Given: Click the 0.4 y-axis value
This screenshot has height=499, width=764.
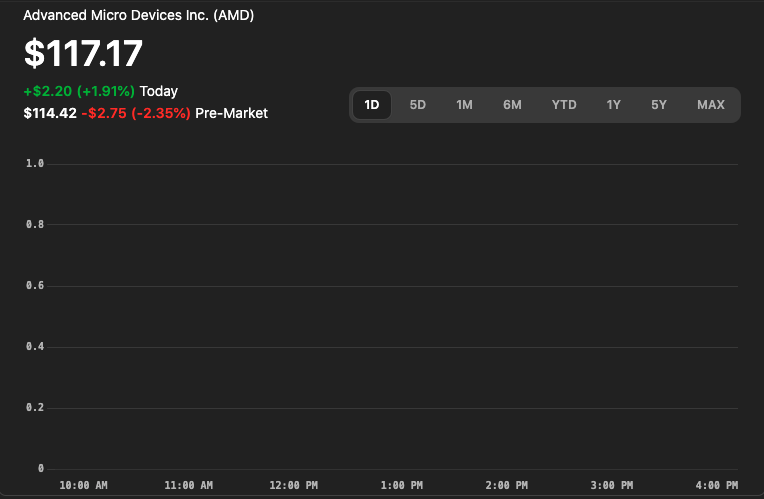Looking at the screenshot, I should (x=35, y=346).
